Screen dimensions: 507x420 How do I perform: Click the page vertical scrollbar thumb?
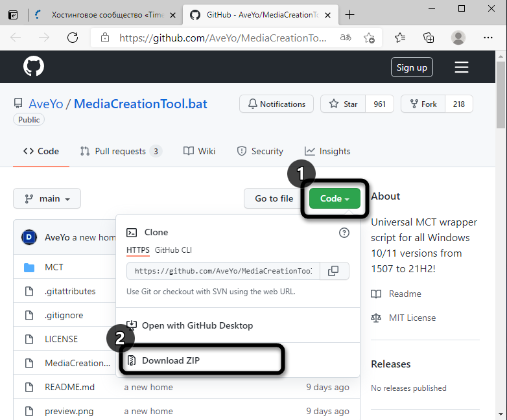501,95
